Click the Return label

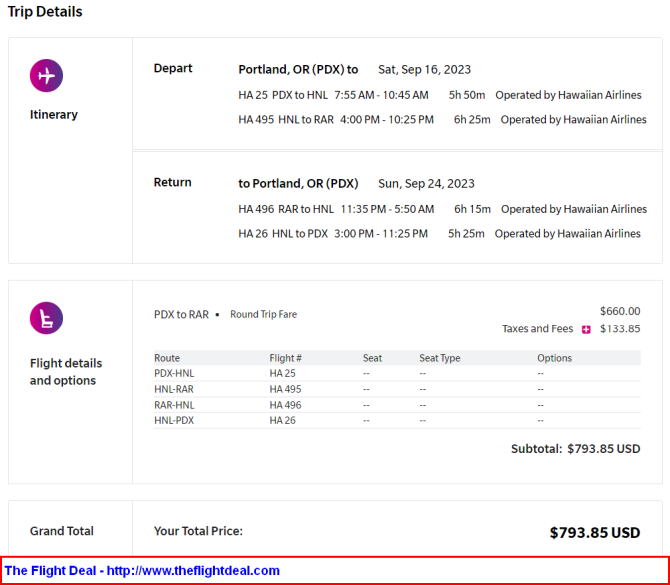pyautogui.click(x=173, y=182)
